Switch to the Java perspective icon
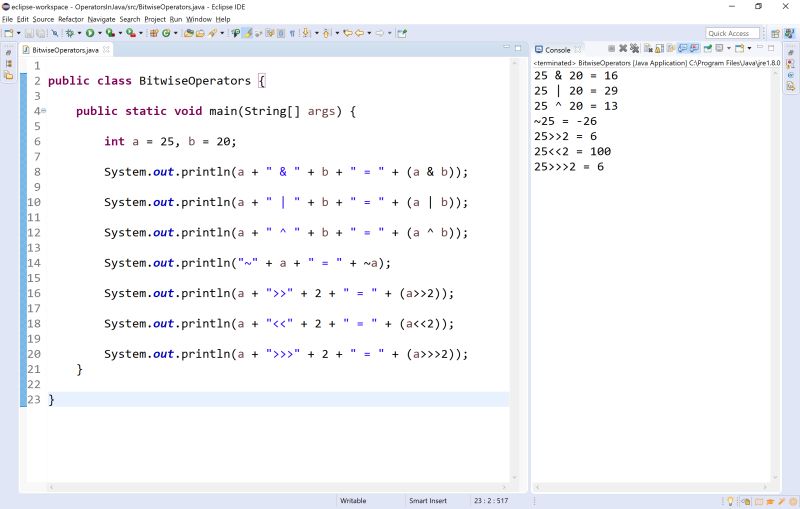The image size is (800, 509). tap(791, 34)
